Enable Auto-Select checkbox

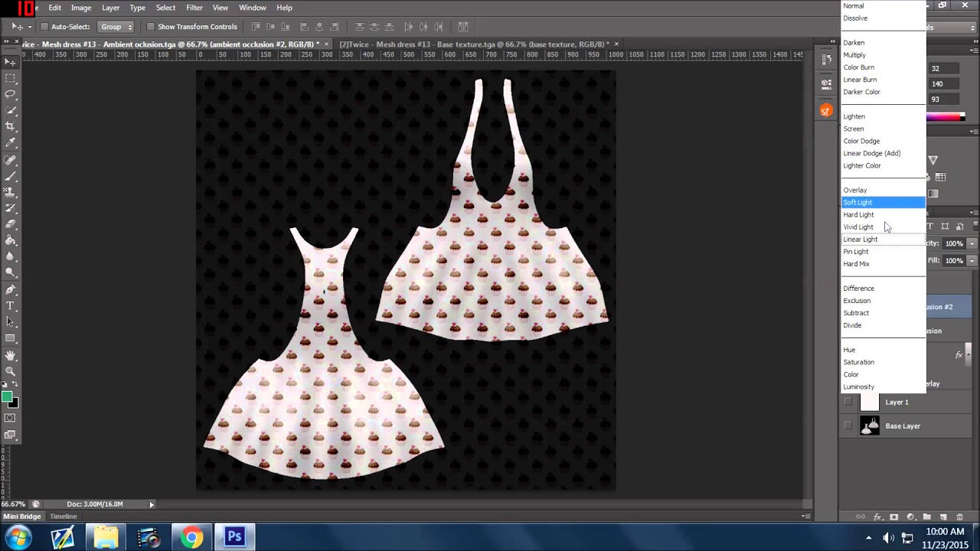[x=44, y=27]
